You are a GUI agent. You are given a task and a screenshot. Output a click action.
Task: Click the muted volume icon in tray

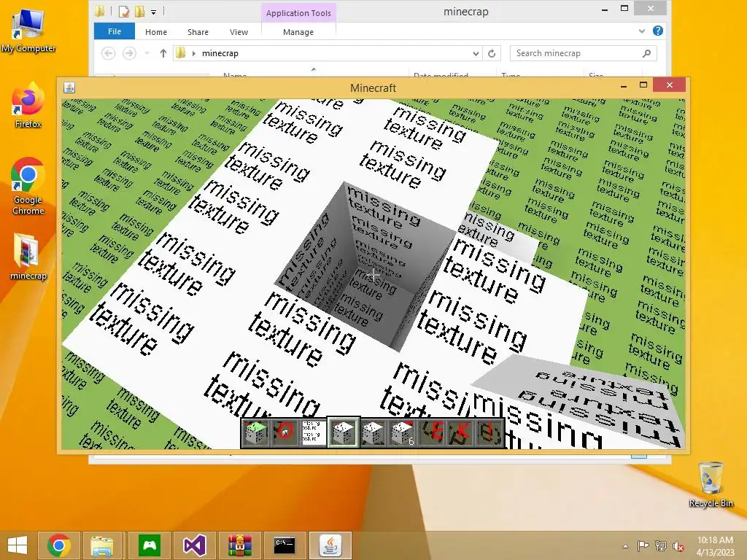[678, 546]
